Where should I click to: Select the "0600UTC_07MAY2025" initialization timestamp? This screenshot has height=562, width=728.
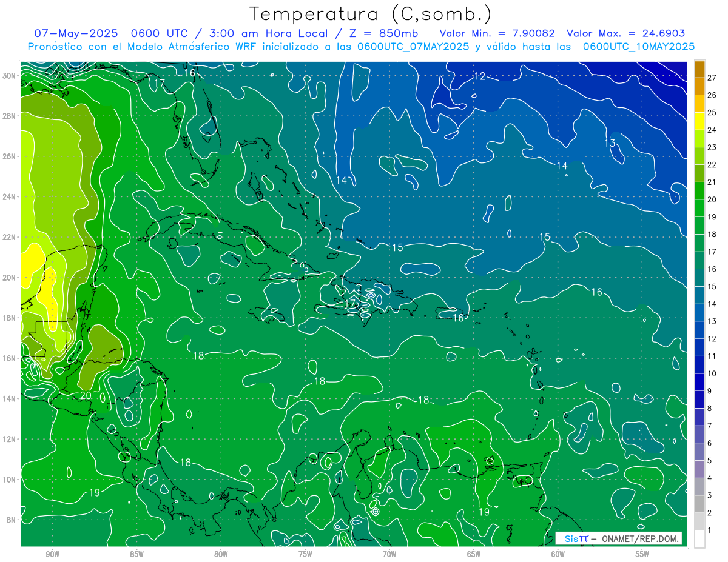click(413, 47)
